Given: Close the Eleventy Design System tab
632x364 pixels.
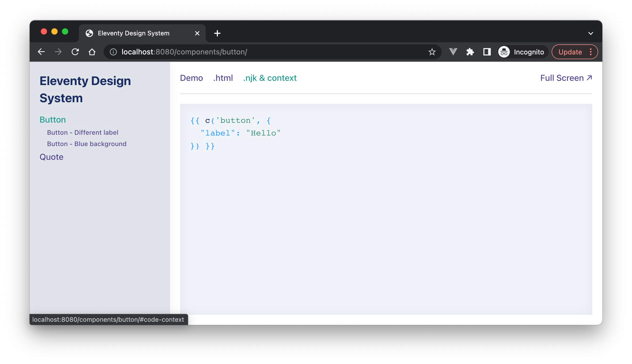Looking at the screenshot, I should [x=197, y=33].
